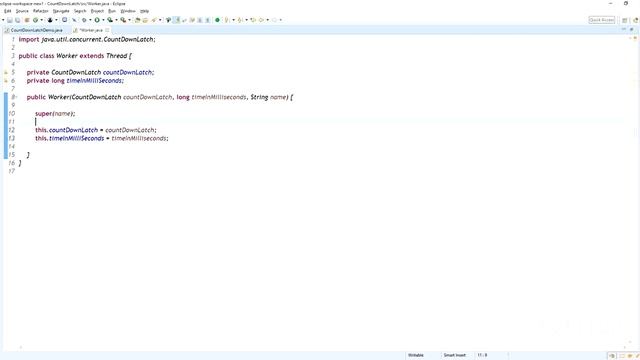Open the Refactor menu
The width and height of the screenshot is (640, 360).
click(x=40, y=11)
